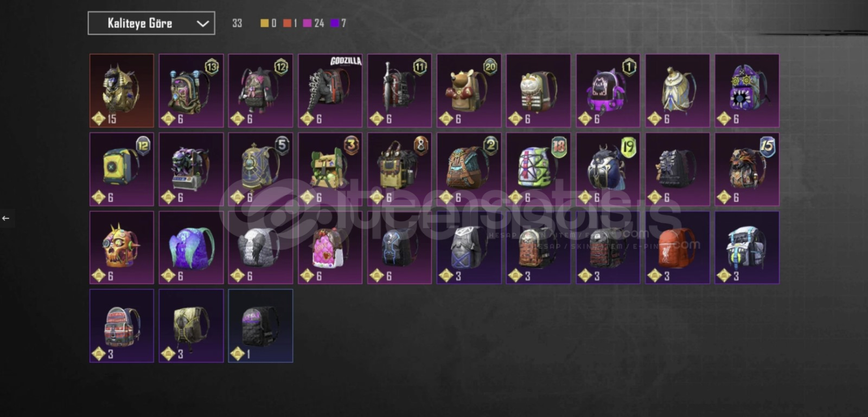Image resolution: width=868 pixels, height=417 pixels.
Task: Select the purple monster-face backpack
Action: 746,91
